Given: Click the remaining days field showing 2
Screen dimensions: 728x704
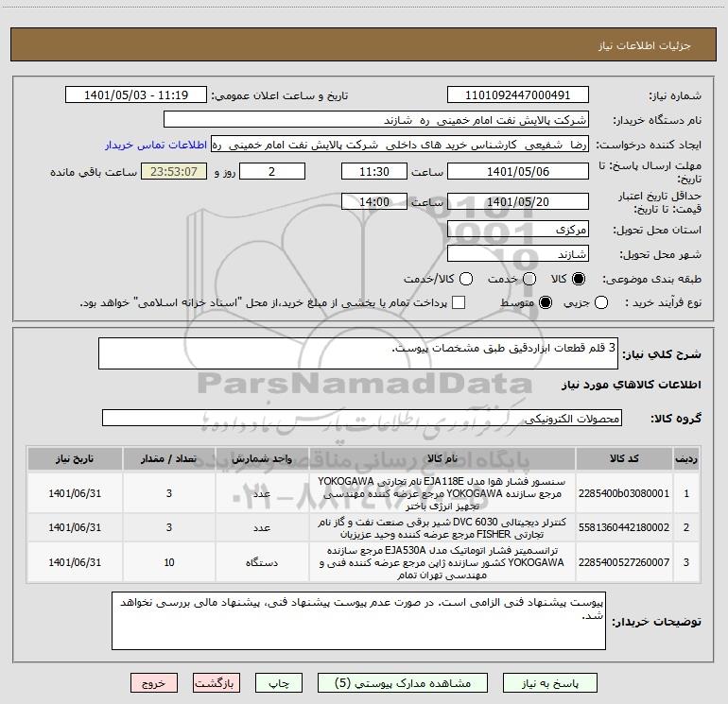Looking at the screenshot, I should coord(272,171).
